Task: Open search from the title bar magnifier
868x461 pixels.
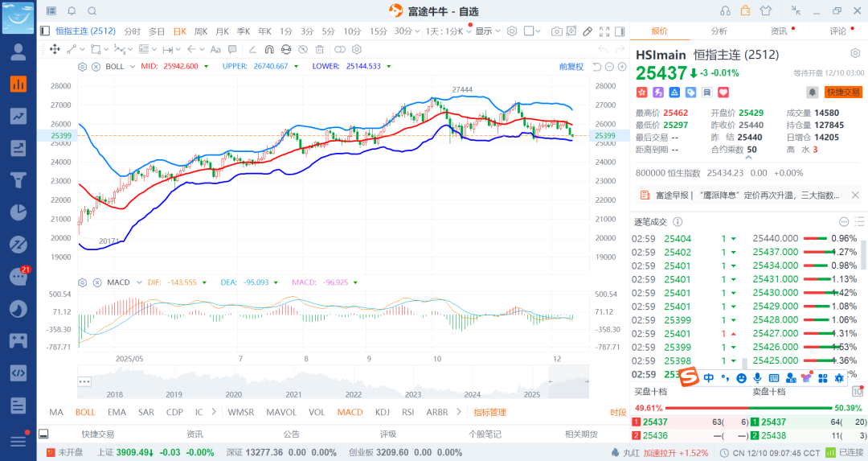Action: coord(92,10)
